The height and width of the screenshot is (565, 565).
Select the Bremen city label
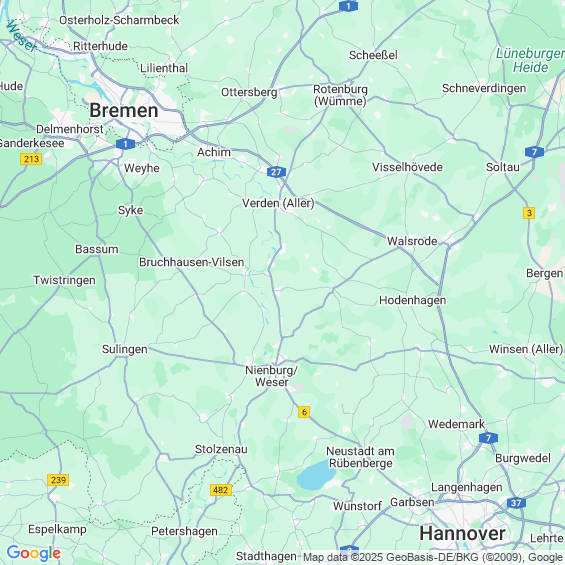point(124,110)
